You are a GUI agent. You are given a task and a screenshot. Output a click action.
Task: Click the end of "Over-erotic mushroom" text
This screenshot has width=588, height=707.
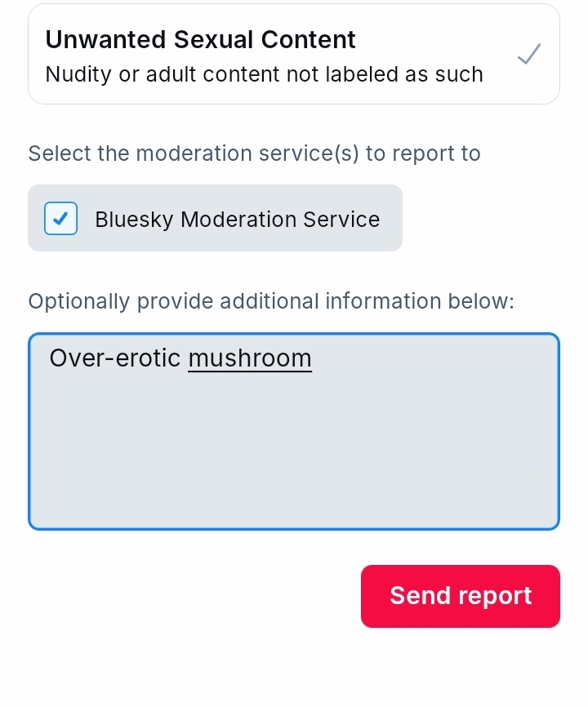coord(313,358)
